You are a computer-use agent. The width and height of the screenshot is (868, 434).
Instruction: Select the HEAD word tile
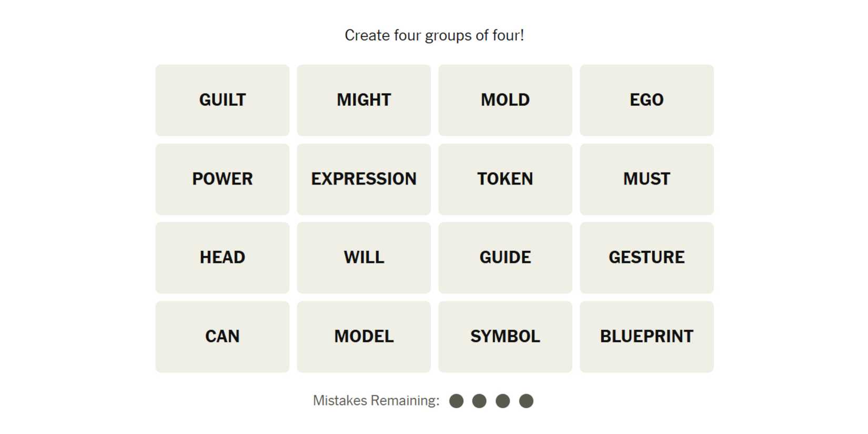tap(222, 257)
